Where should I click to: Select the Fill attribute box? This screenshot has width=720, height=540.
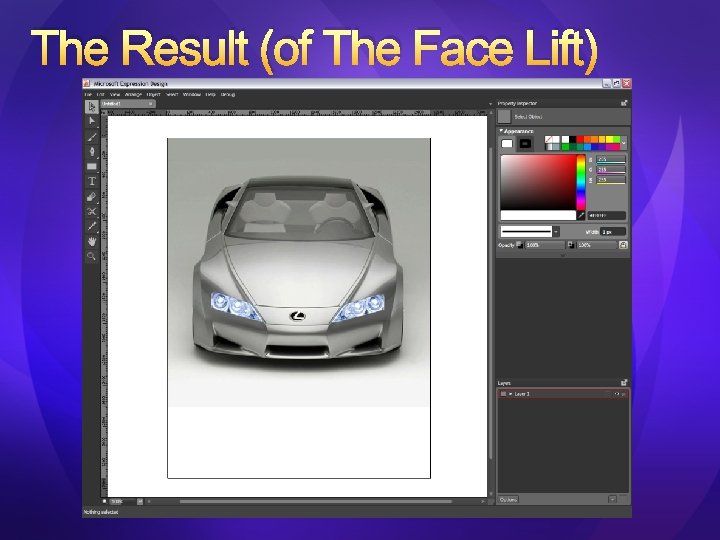[507, 144]
